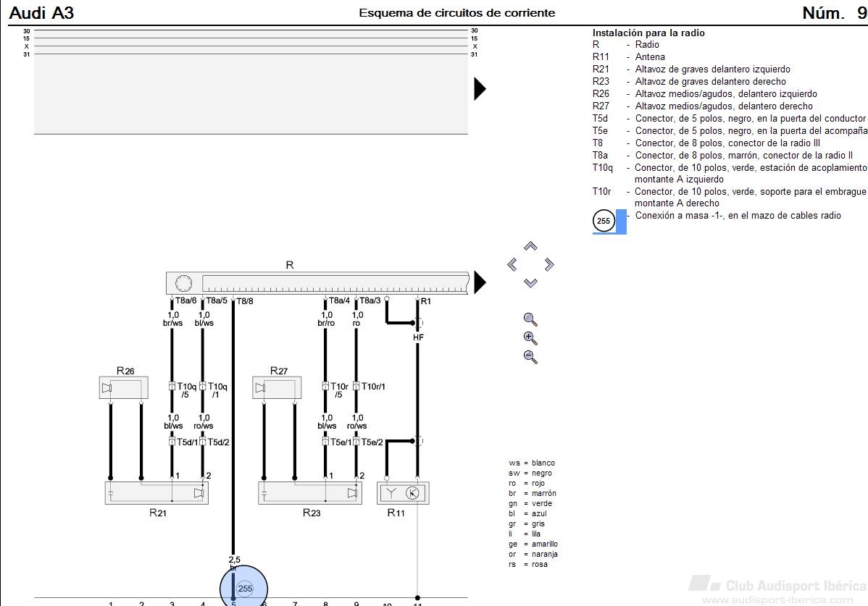Viewport: 868px width, 606px height.
Task: Click the T5e/1 connector label
Action: pyautogui.click(x=341, y=442)
